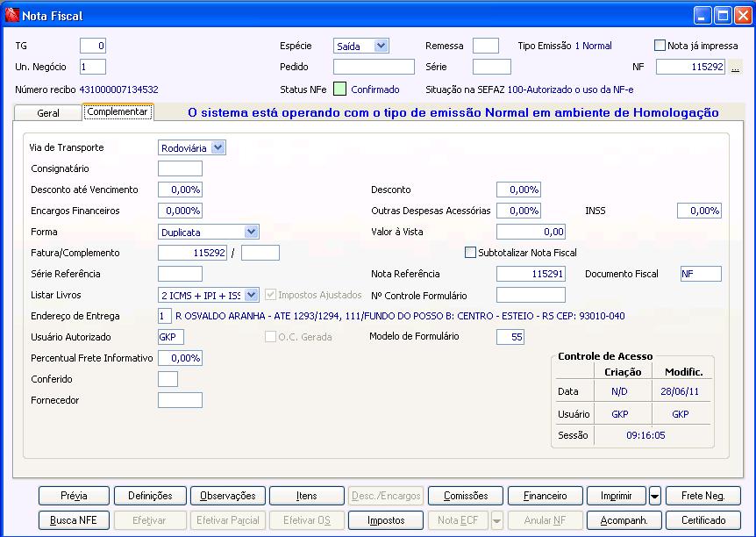Click the Busca NFE button
The image size is (756, 537).
pos(74,520)
